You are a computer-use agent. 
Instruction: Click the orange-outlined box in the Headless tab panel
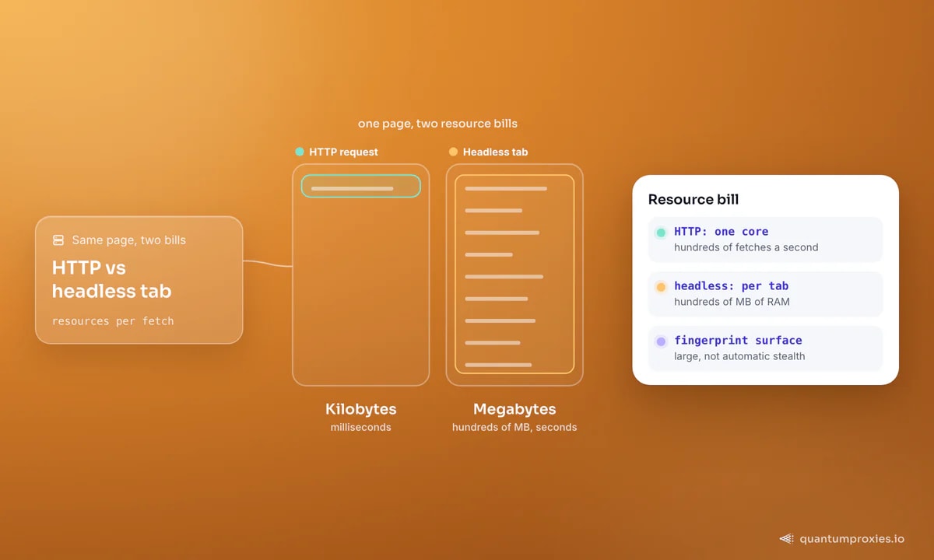click(514, 274)
